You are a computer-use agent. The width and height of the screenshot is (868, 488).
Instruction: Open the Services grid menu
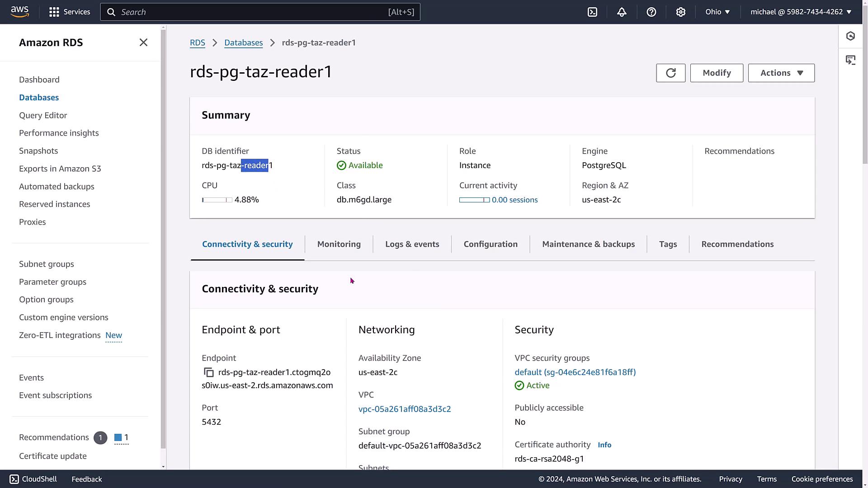[69, 12]
